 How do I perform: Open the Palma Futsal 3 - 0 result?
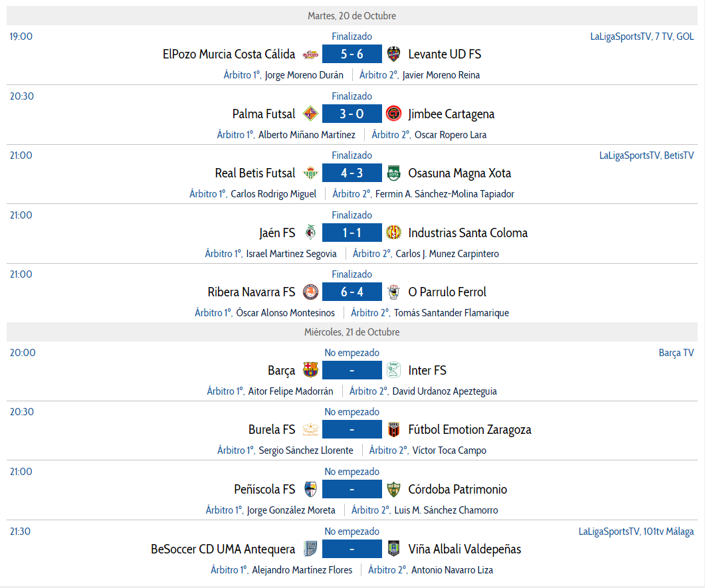click(352, 114)
